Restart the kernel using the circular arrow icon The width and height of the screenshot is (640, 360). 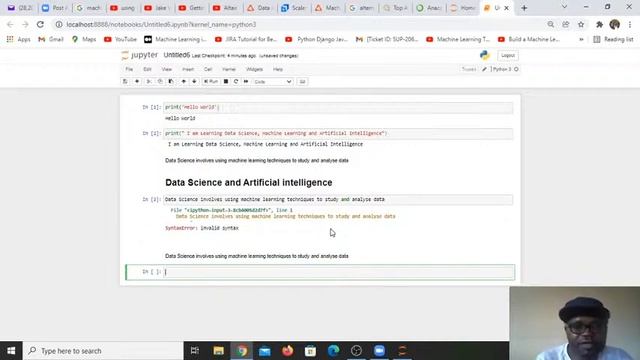pos(236,82)
